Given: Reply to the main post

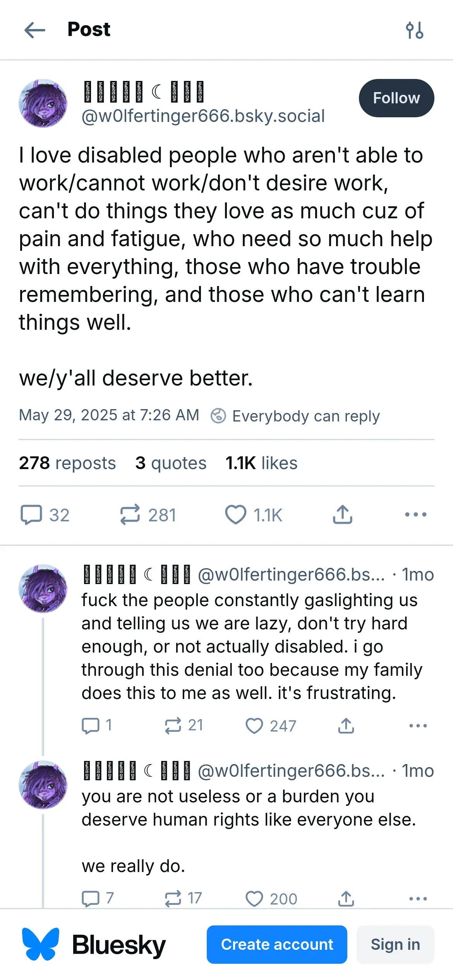Looking at the screenshot, I should coord(31,515).
